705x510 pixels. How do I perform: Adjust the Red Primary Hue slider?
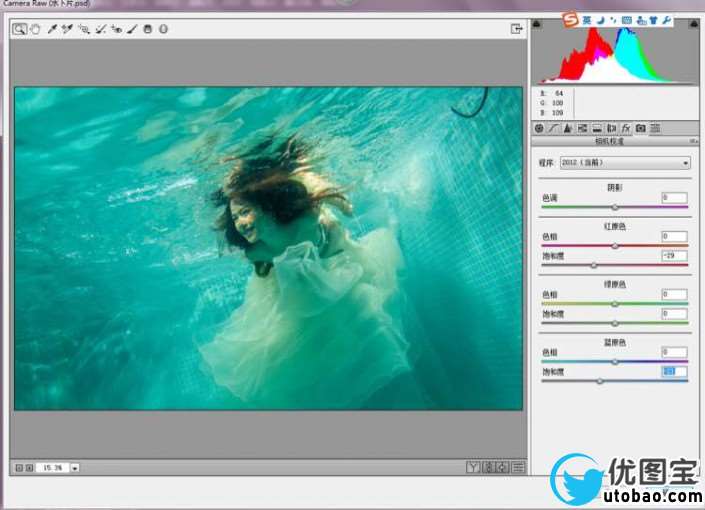615,246
